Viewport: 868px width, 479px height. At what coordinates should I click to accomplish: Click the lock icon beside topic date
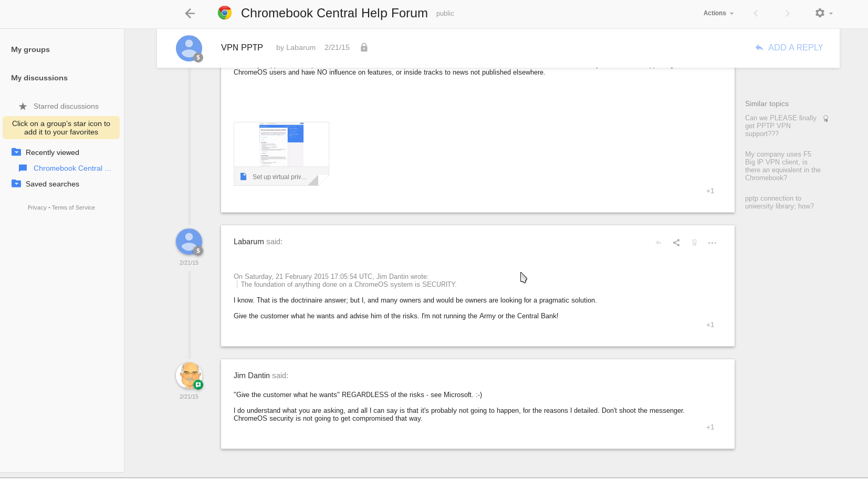[x=364, y=47]
